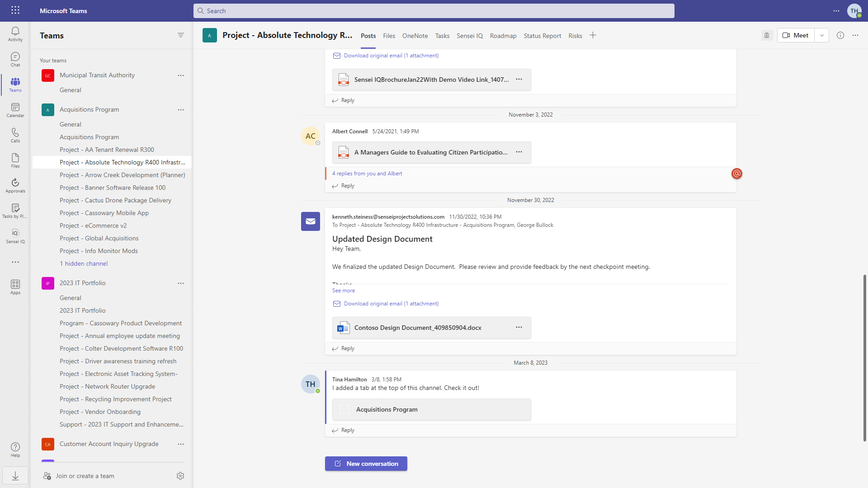The image size is (868, 488).
Task: Open Settings and more in title bar
Action: [x=836, y=11]
